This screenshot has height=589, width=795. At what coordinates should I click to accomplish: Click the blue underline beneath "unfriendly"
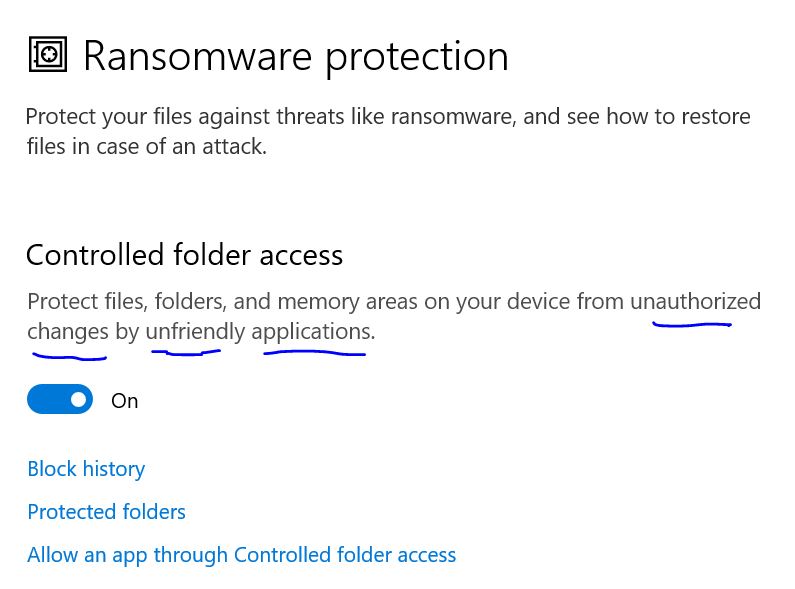(186, 352)
